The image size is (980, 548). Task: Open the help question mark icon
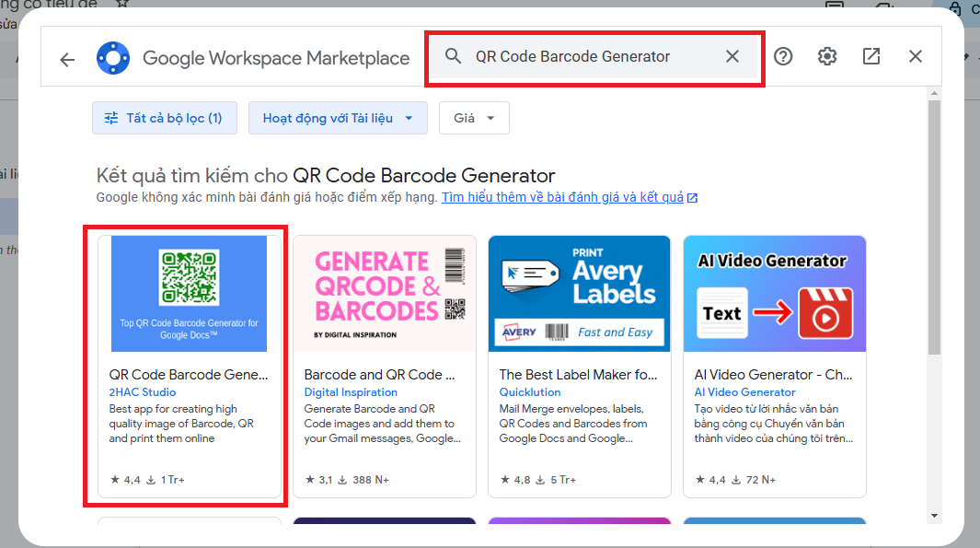(783, 56)
